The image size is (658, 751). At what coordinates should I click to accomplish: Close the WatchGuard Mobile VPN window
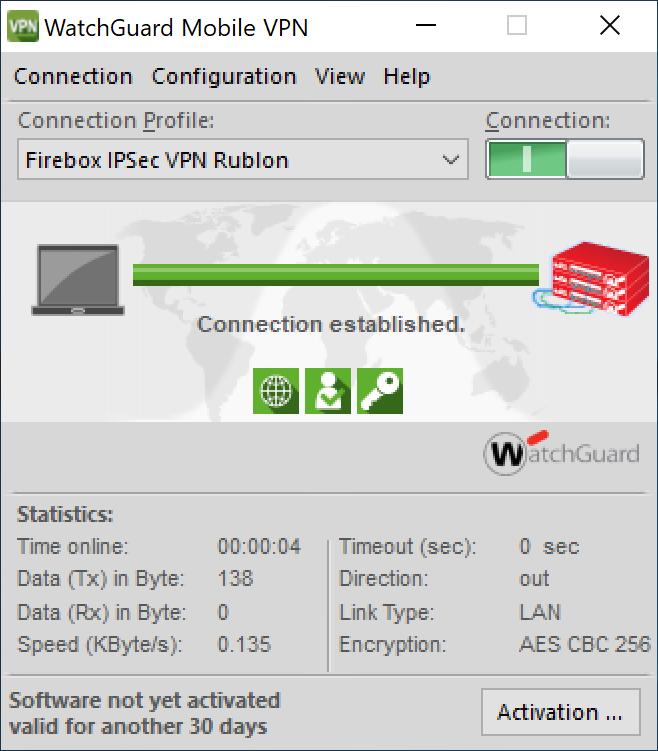[610, 26]
